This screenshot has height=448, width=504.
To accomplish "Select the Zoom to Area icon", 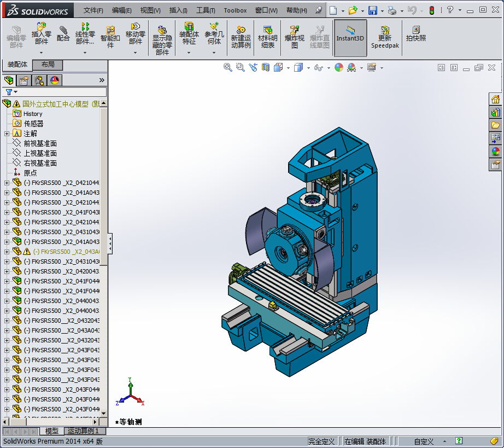I will (240, 67).
